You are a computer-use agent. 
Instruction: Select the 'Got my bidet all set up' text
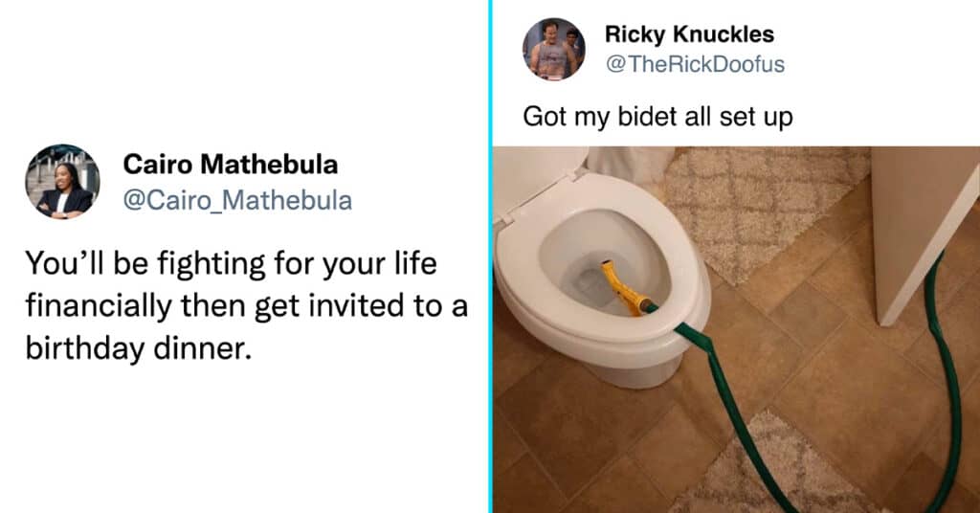coord(657,117)
